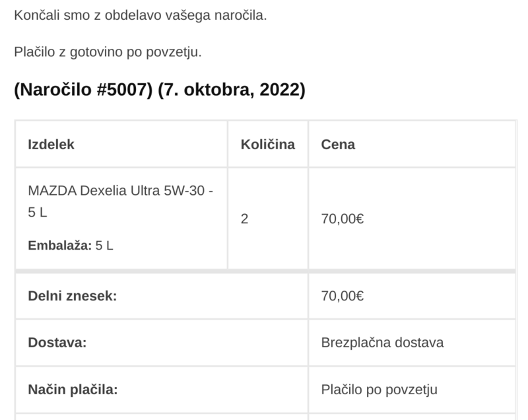
Task: Select the "Plačilo po povzetju" payment value
Action: coord(379,390)
